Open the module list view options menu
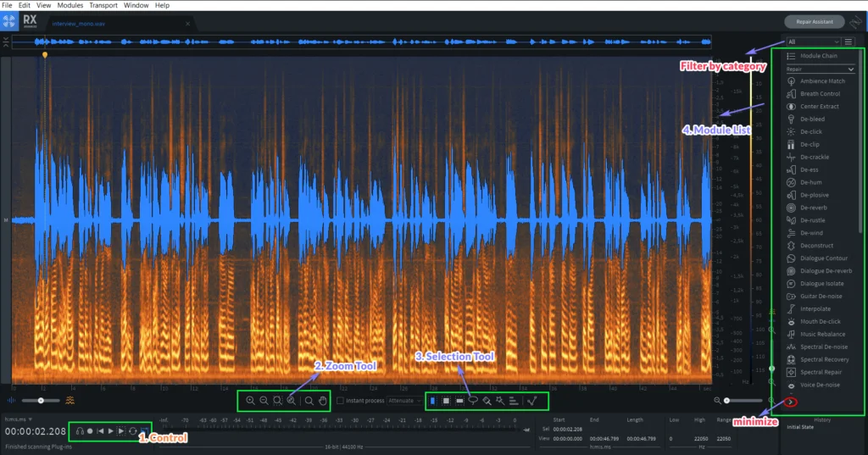The image size is (868, 455). click(848, 42)
